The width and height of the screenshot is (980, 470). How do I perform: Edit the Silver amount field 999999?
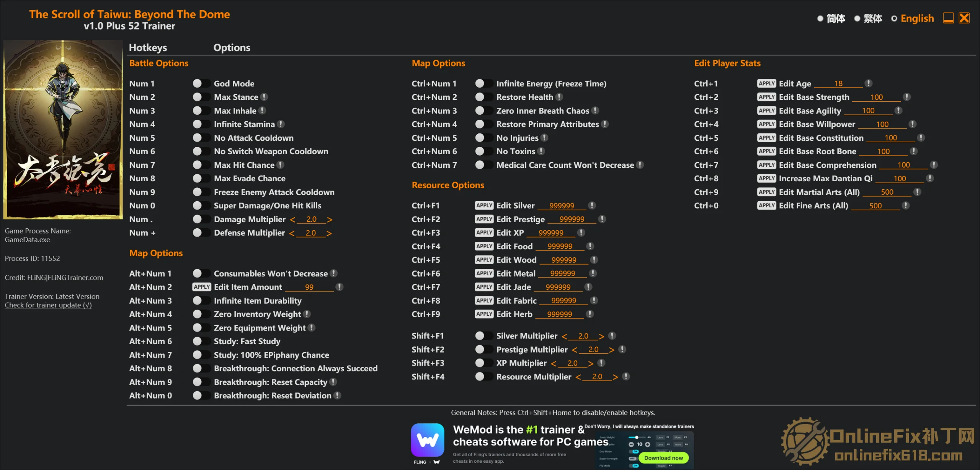pyautogui.click(x=562, y=206)
